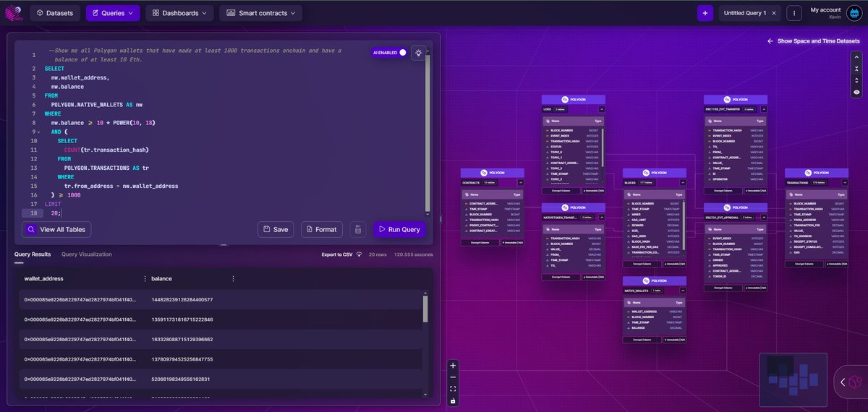
Task: Click the wallet_address column header
Action: (x=45, y=278)
